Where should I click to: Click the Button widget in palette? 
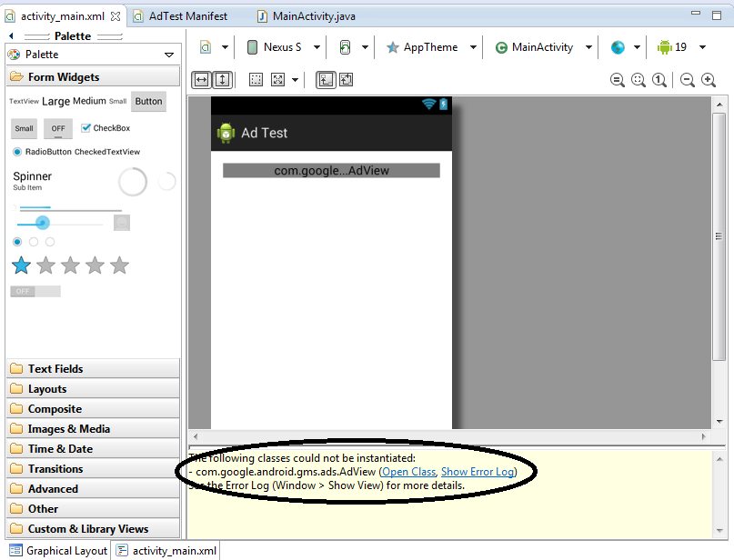149,102
